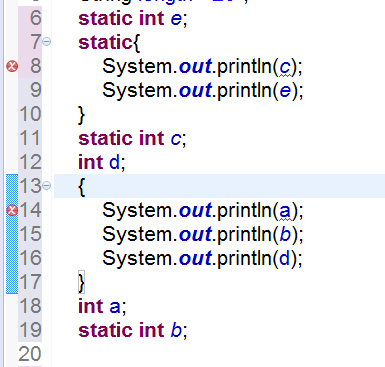Click the highlighted closing brace on line 17

(81, 282)
